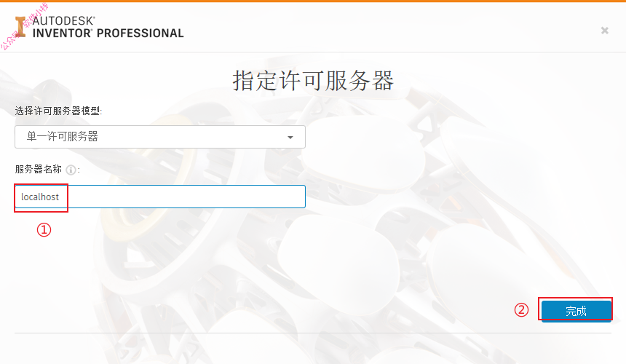
Task: Click the 选择许可服务器模型 label
Action: click(58, 111)
